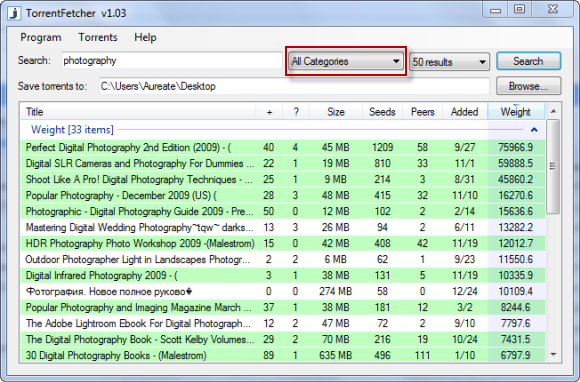Sort by the Weight column header
The width and height of the screenshot is (580, 382).
(516, 112)
